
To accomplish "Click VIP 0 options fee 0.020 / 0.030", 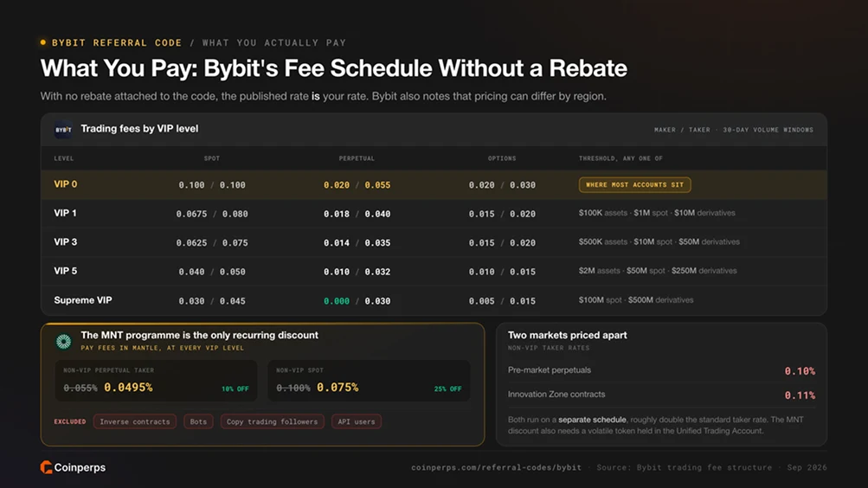I will 502,185.
